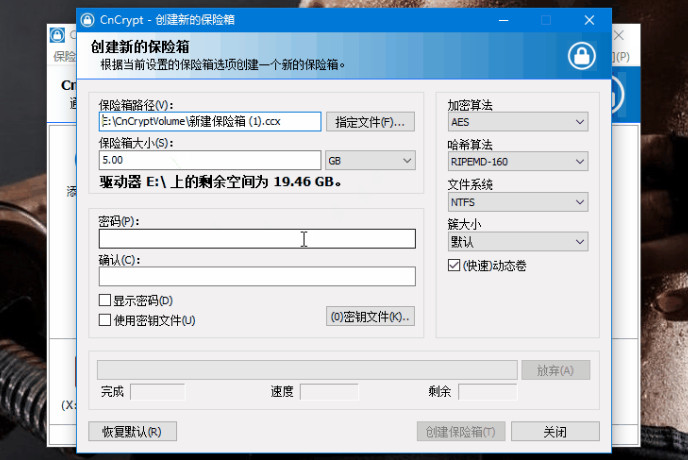
Task: Open the 加密算法 AES dropdown
Action: click(518, 122)
